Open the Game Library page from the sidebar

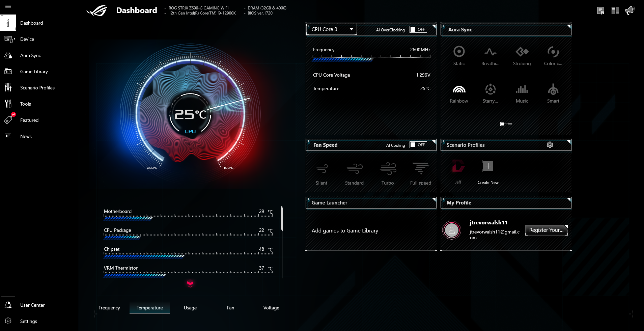click(x=34, y=72)
